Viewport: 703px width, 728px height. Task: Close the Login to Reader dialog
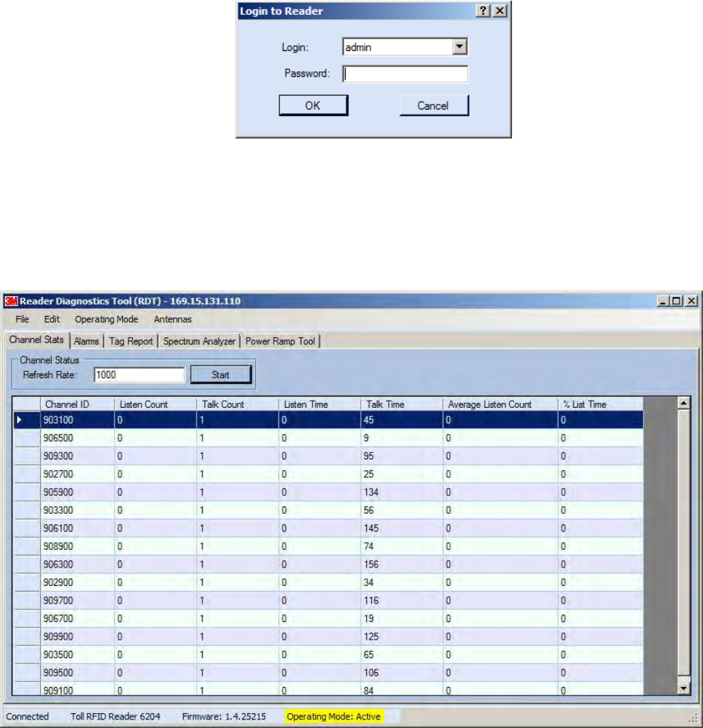click(x=499, y=11)
